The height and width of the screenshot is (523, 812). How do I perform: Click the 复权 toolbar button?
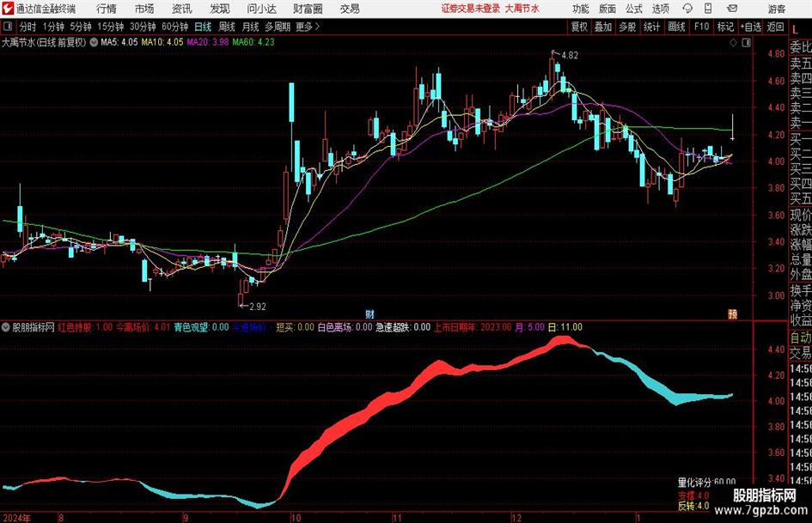[x=579, y=27]
